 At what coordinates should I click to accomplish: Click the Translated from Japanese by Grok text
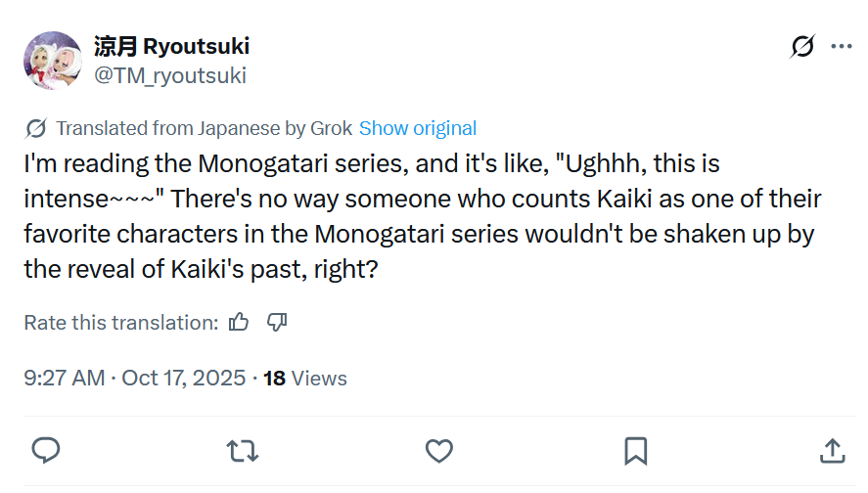click(x=205, y=128)
